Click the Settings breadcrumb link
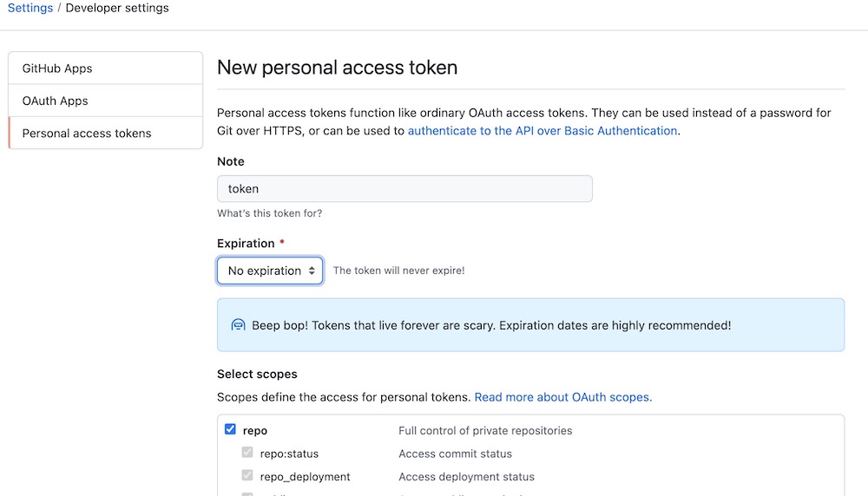 tap(29, 8)
